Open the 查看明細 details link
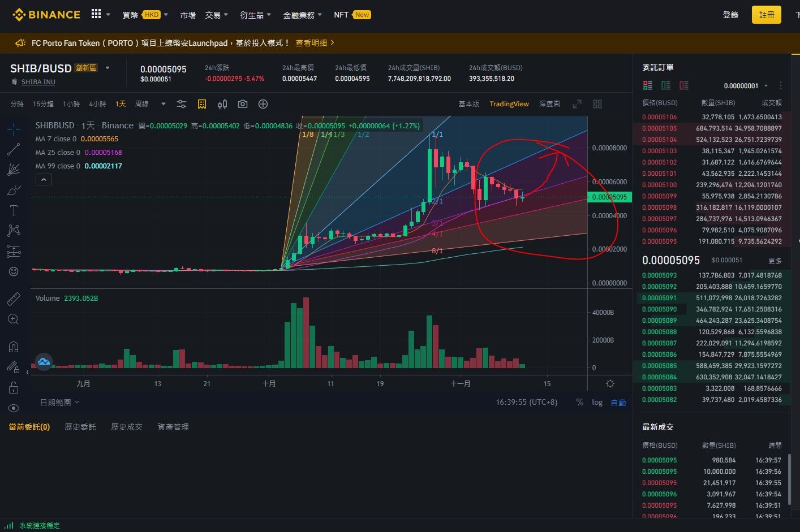The image size is (800, 532). [315, 43]
